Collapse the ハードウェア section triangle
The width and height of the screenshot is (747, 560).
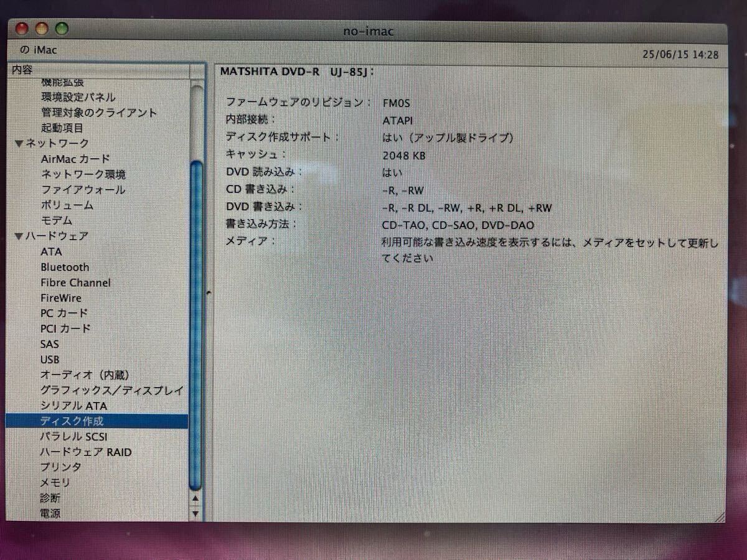pos(19,236)
